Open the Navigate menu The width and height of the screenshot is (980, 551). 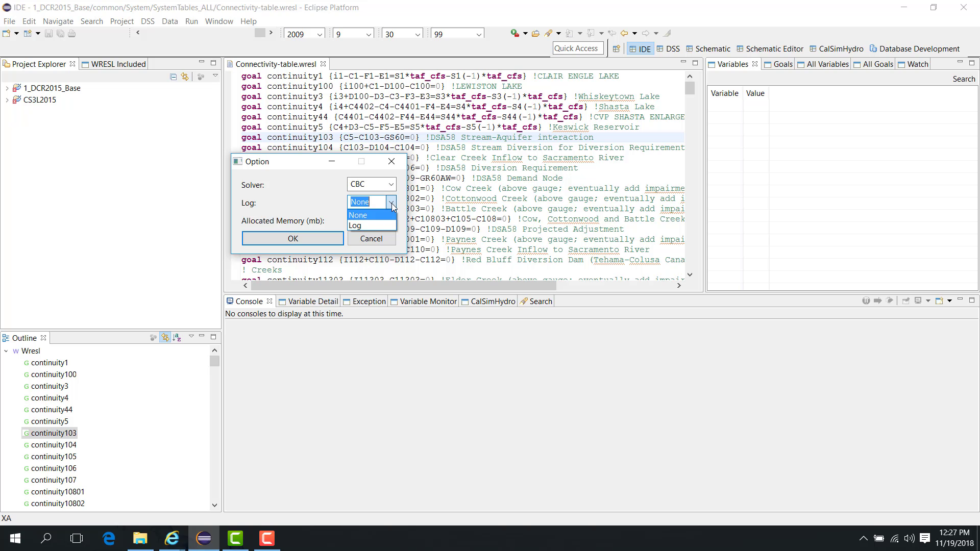coord(58,21)
